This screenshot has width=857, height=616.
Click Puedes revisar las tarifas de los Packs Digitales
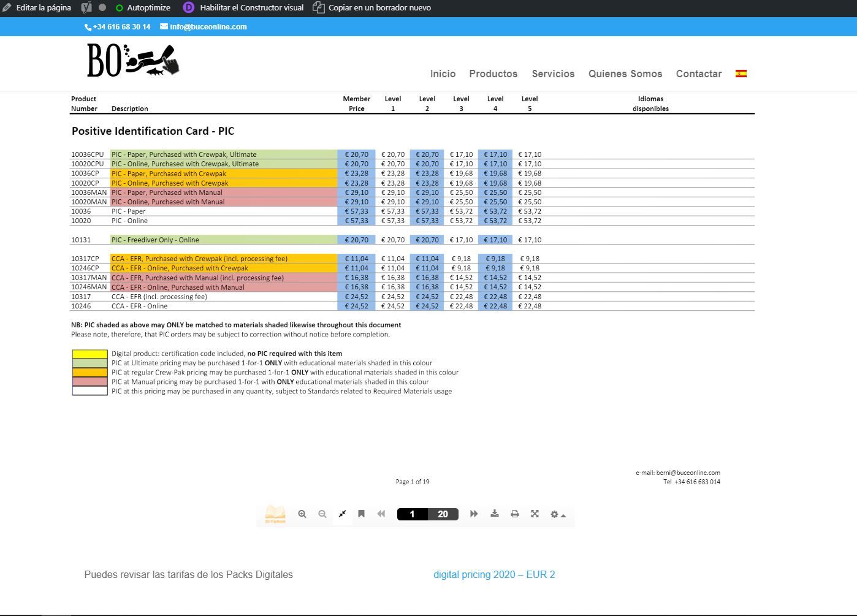tap(188, 574)
